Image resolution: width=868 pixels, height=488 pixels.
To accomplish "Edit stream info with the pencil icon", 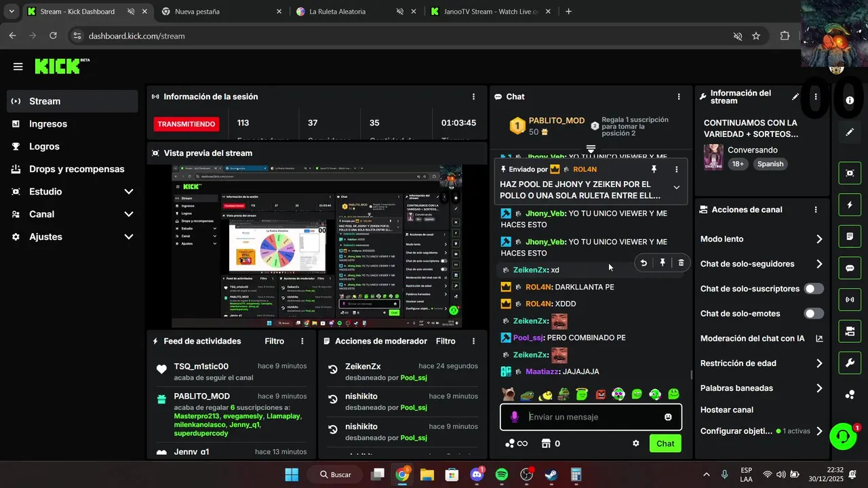I will 795,97.
